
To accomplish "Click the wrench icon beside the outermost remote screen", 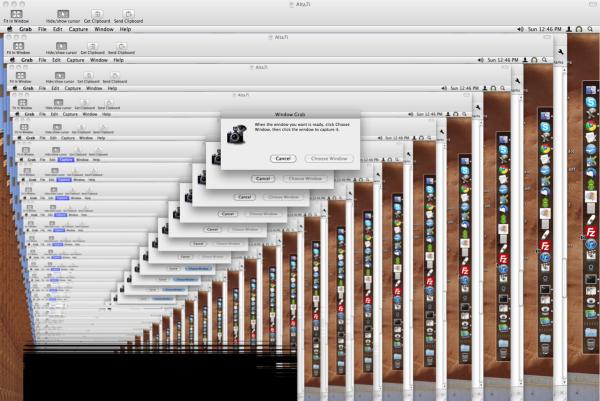I will 560,52.
